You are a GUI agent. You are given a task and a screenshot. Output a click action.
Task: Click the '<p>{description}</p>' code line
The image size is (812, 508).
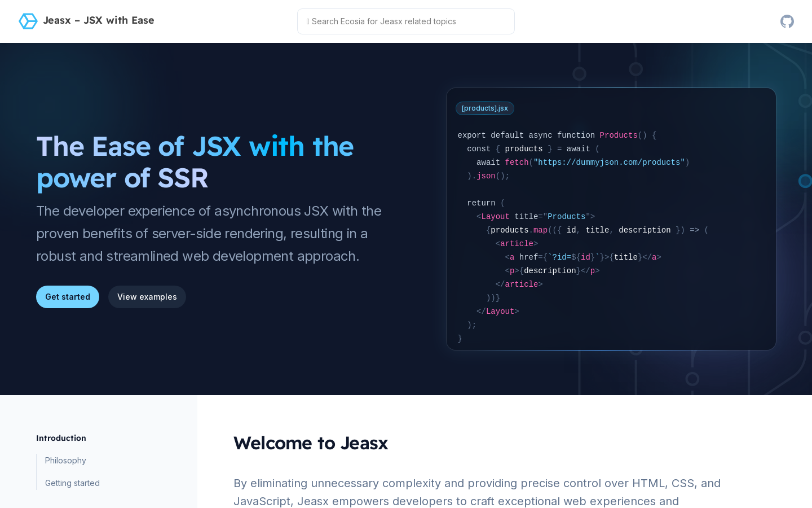tap(552, 271)
